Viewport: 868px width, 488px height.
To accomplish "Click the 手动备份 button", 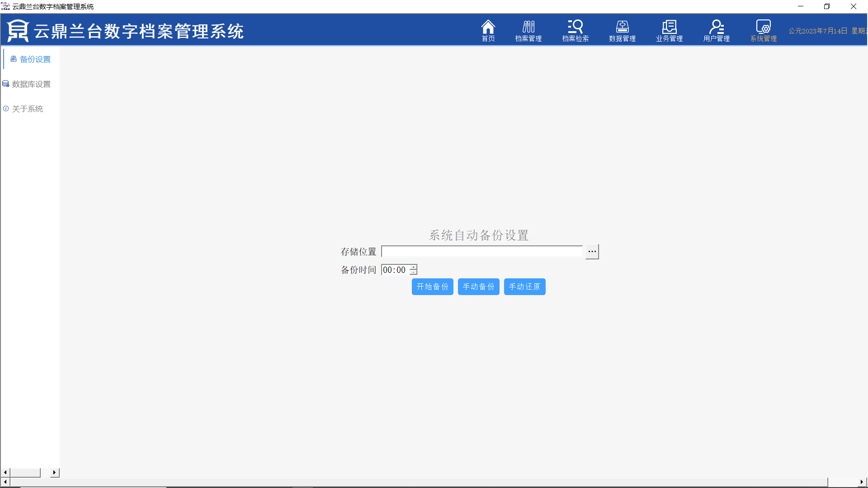I will pos(478,286).
